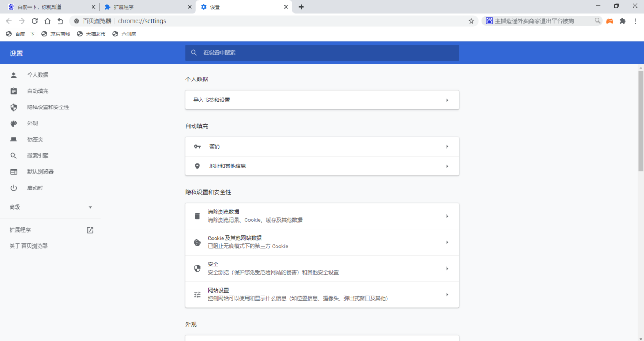
Task: Open 扩展程序 via external link icon
Action: [x=90, y=229]
